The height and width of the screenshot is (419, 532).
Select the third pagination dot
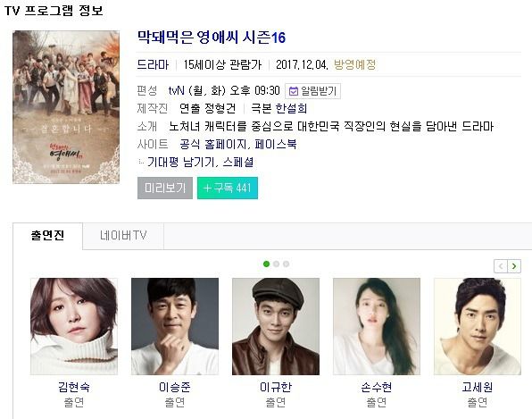click(x=286, y=264)
